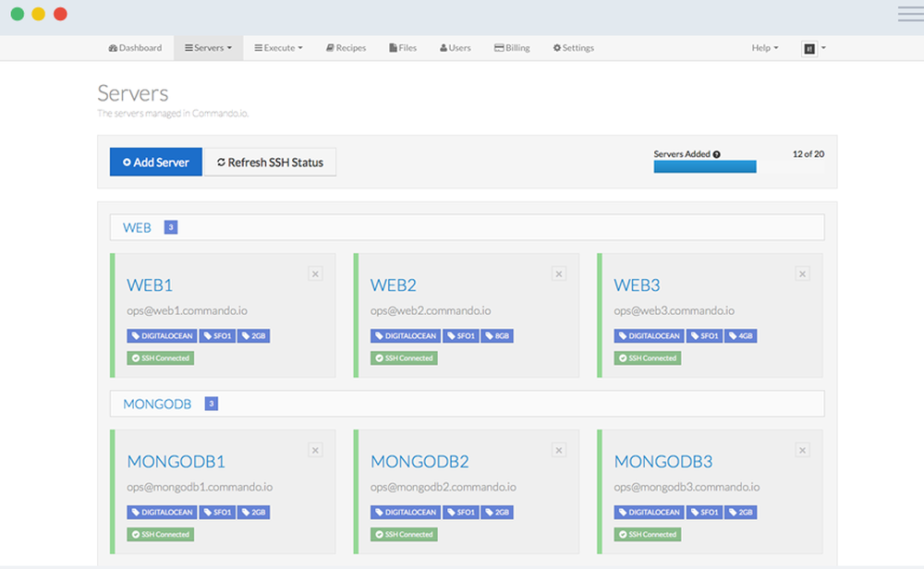Viewport: 924px width, 569px height.
Task: Open the MONGODB2 server link
Action: pos(419,461)
